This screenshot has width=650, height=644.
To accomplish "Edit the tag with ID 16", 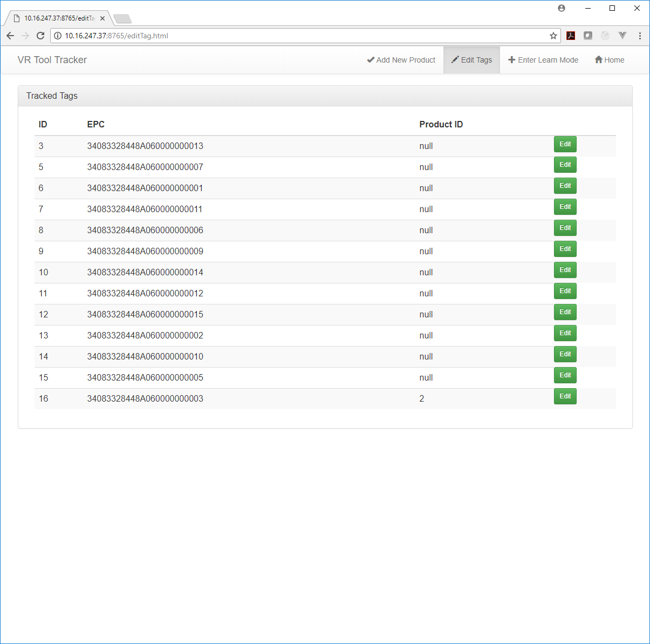I will (565, 396).
